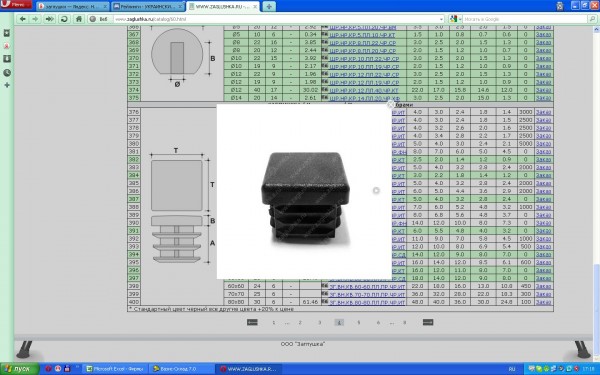Open the 60x60 product link in row 398

(367, 286)
